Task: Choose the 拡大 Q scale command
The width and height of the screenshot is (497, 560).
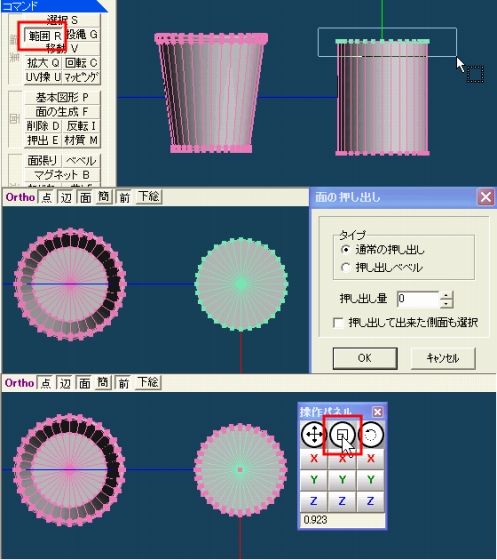Action: (x=43, y=63)
